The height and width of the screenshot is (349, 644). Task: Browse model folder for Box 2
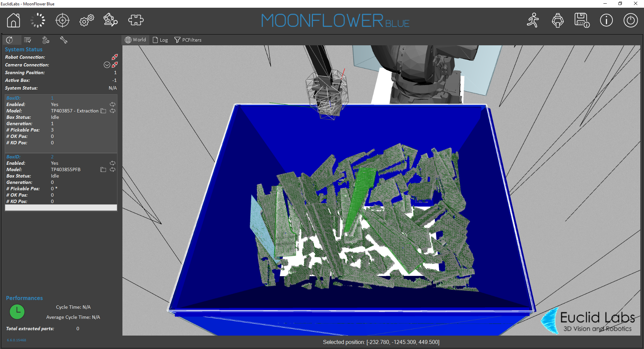103,169
